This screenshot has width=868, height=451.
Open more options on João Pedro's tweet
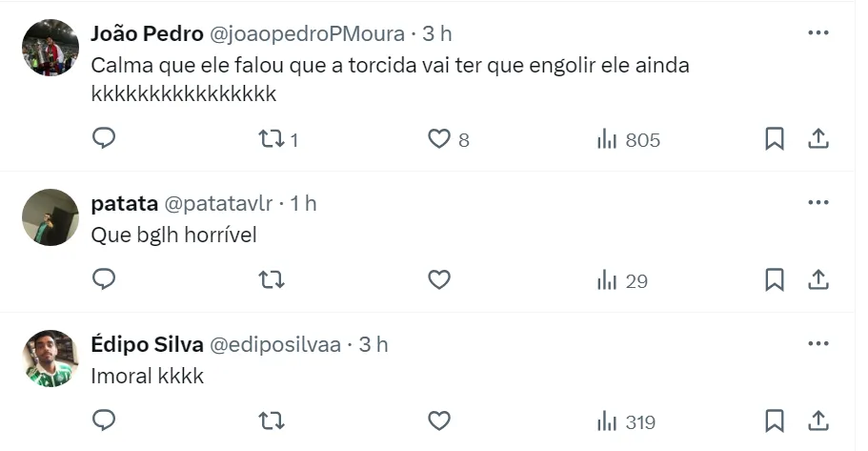tap(818, 32)
